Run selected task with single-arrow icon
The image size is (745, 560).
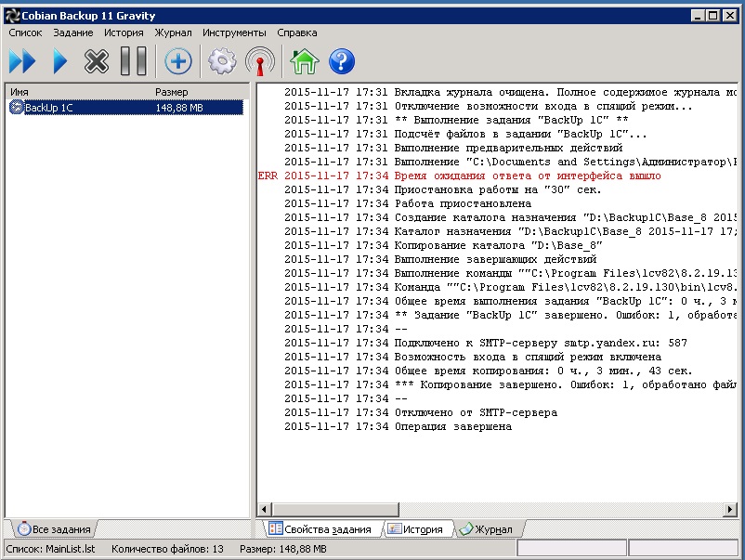(59, 61)
